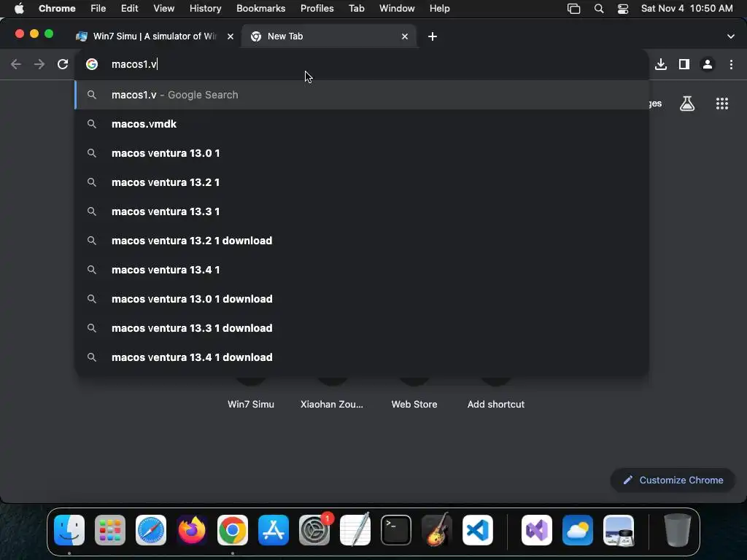747x560 pixels.
Task: Click the Add shortcut tile
Action: pos(495,404)
